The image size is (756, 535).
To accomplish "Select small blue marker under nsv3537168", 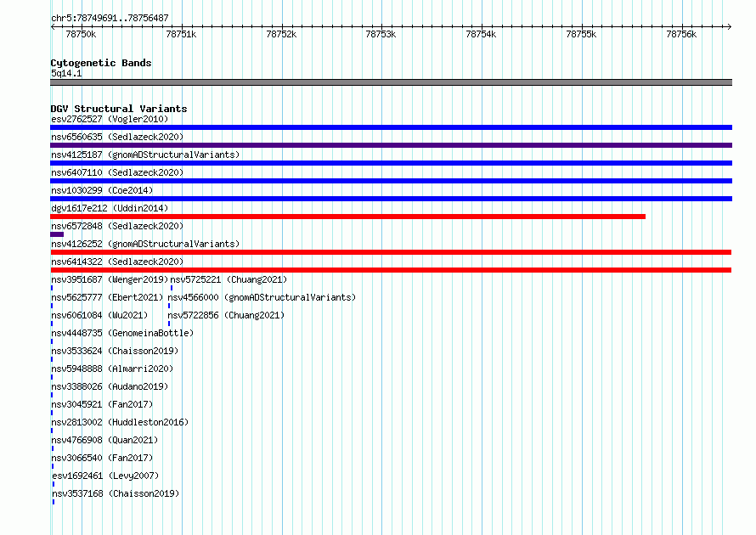I will pyautogui.click(x=54, y=502).
